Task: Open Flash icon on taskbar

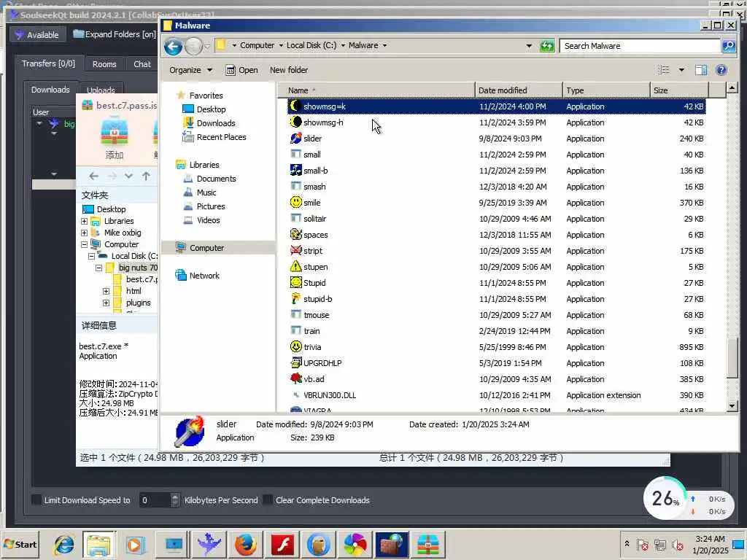Action: [282, 545]
